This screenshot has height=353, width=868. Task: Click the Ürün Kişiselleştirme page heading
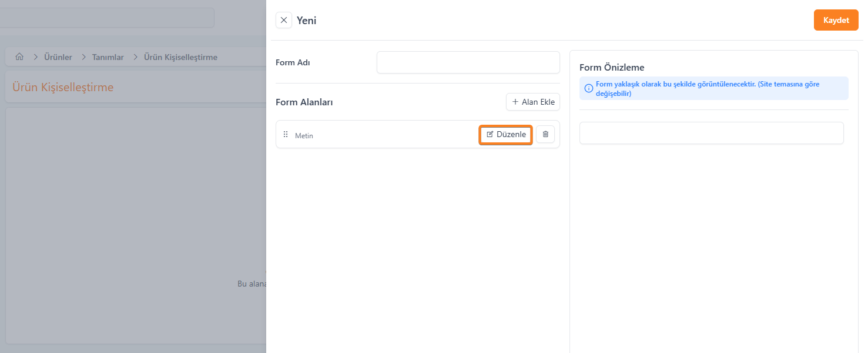point(63,88)
